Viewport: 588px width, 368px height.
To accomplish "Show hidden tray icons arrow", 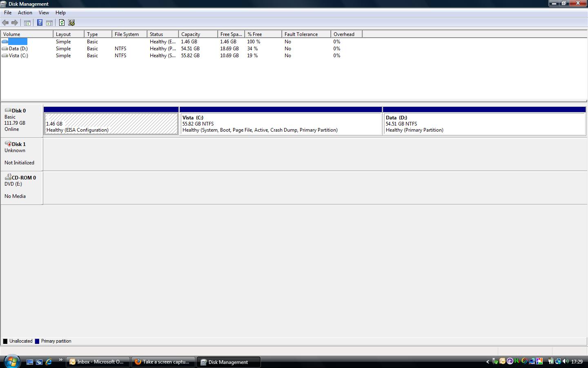I will pos(488,361).
